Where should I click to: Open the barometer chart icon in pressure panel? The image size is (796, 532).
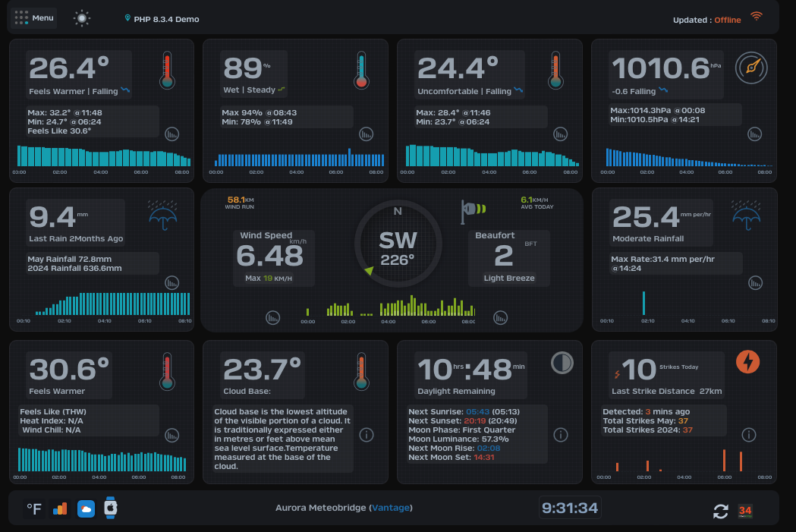coord(754,134)
